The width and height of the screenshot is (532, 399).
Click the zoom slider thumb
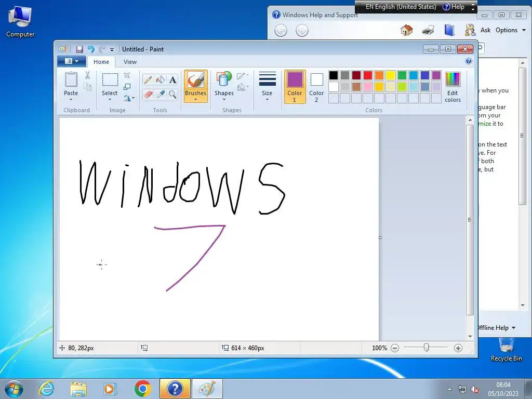[426, 348]
